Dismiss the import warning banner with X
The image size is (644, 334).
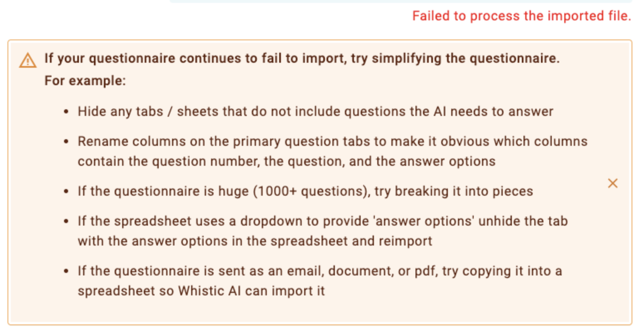click(x=612, y=183)
